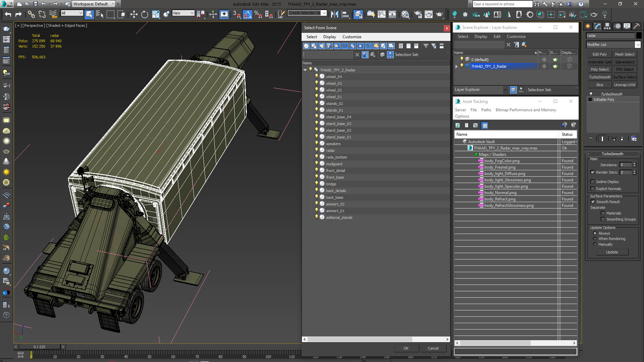The height and width of the screenshot is (362, 644).
Task: Click the Unwrap UVW modifier button
Action: (x=625, y=85)
